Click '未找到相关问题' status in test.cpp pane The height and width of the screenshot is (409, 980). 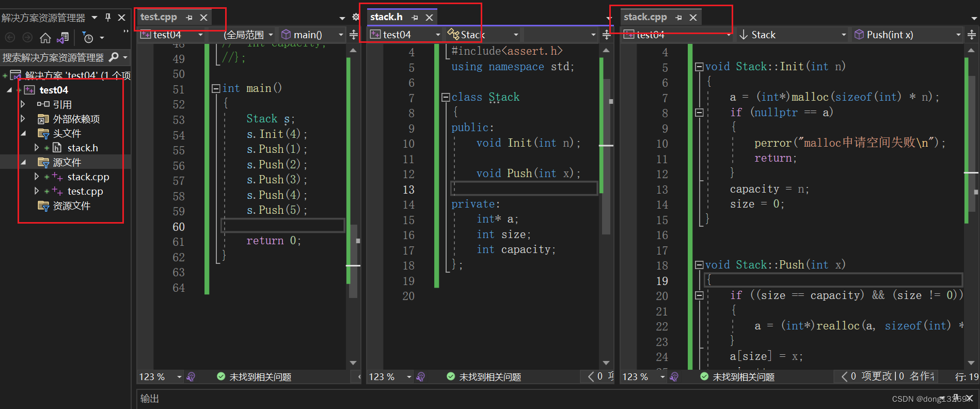tap(260, 377)
